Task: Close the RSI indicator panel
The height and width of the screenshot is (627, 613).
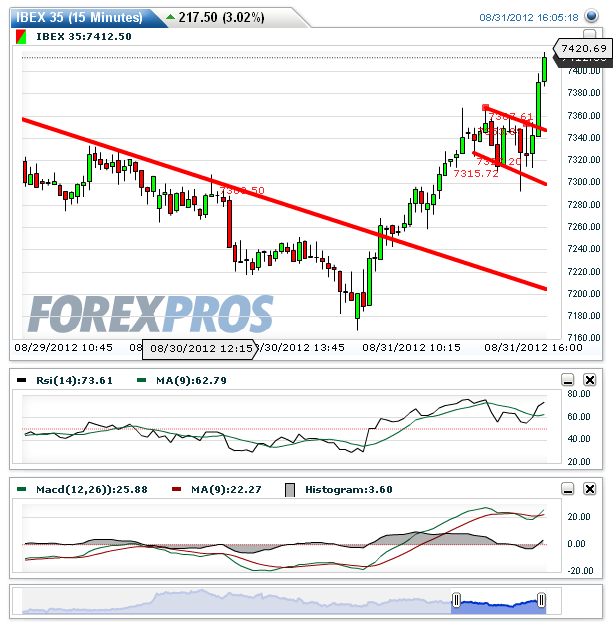Action: coord(590,379)
